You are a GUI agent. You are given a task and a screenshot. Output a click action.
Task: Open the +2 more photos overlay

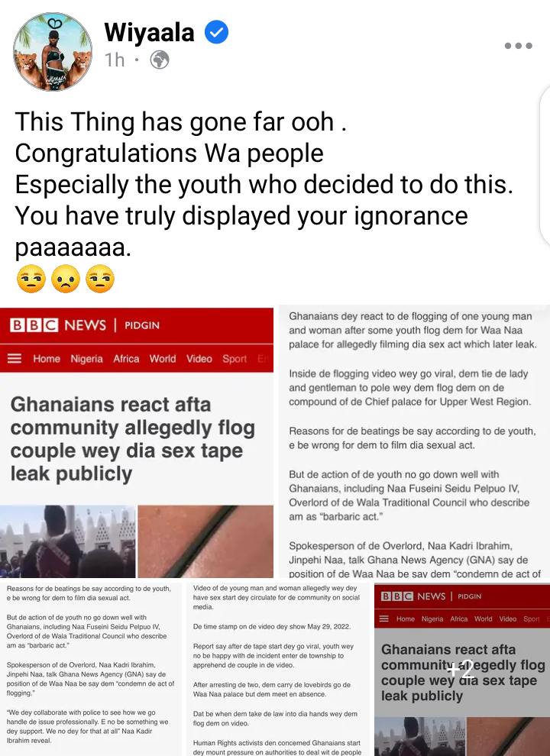pyautogui.click(x=462, y=670)
